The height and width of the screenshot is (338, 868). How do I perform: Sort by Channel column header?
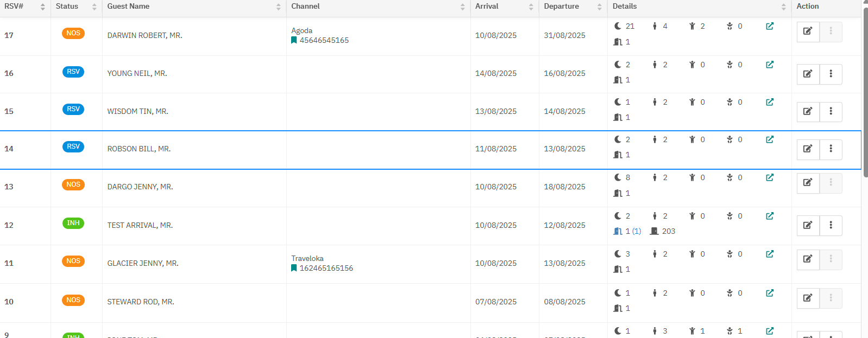click(462, 7)
